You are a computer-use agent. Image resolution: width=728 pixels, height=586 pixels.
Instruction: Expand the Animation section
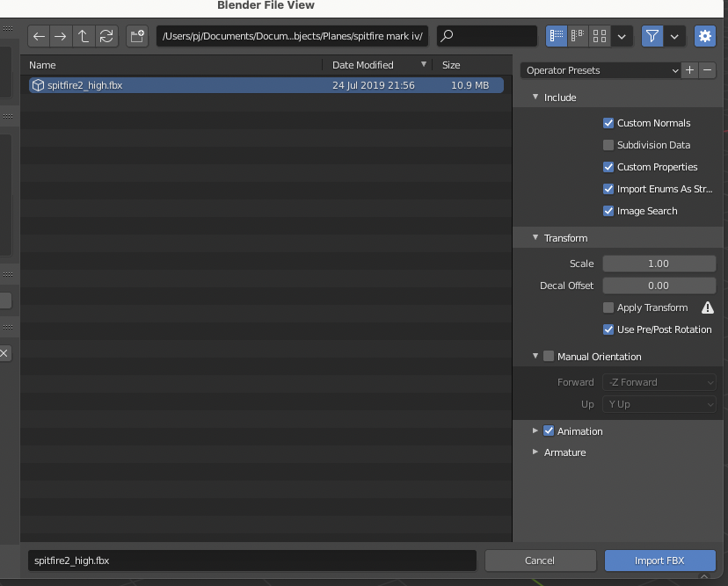click(535, 431)
